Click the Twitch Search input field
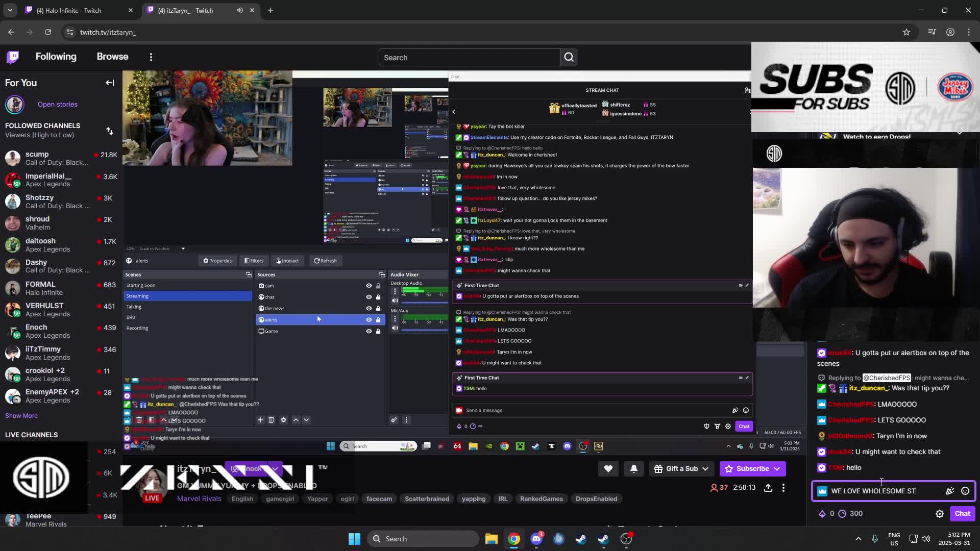 pyautogui.click(x=469, y=58)
